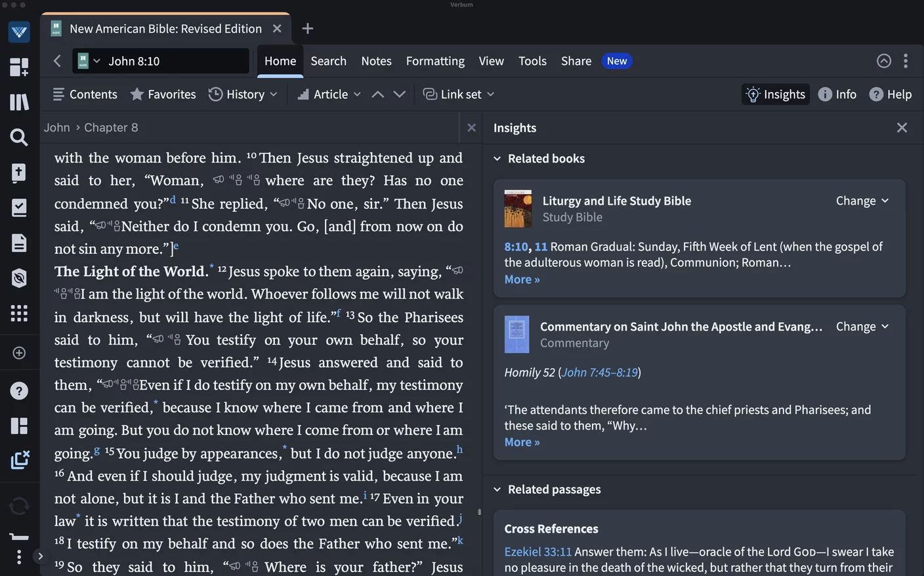This screenshot has width=924, height=576.
Task: Open the apps grid icon in sidebar
Action: click(19, 313)
